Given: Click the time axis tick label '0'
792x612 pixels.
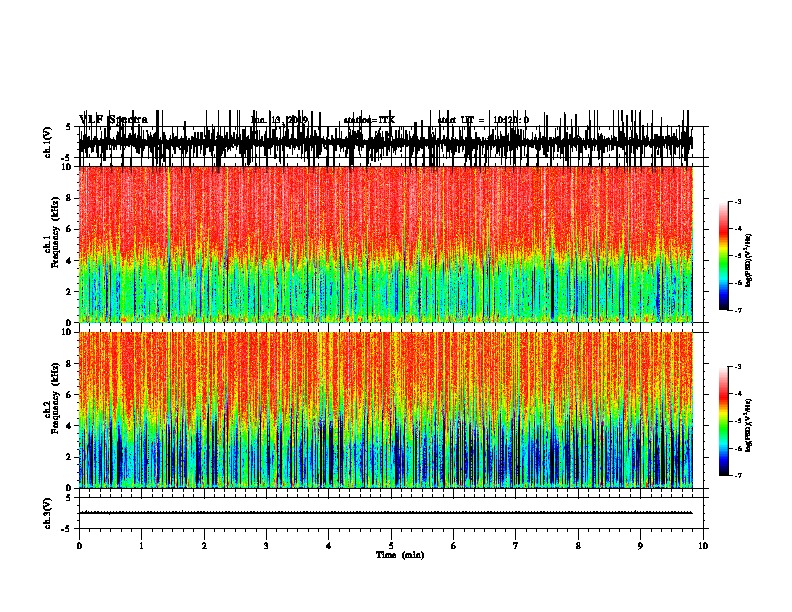Looking at the screenshot, I should [x=79, y=545].
